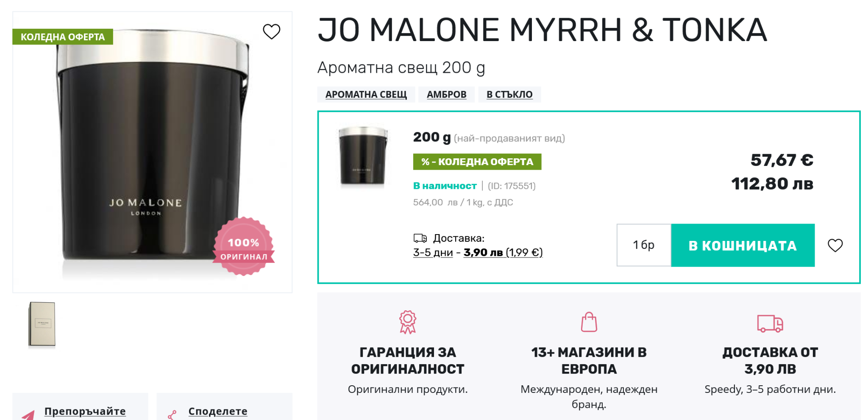The width and height of the screenshot is (868, 420).
Task: Open the В стъкло tag
Action: click(509, 94)
